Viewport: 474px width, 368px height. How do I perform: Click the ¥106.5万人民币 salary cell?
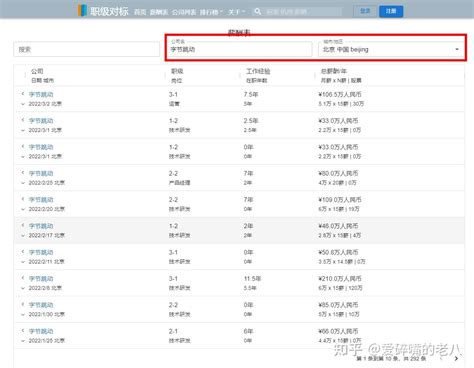340,94
